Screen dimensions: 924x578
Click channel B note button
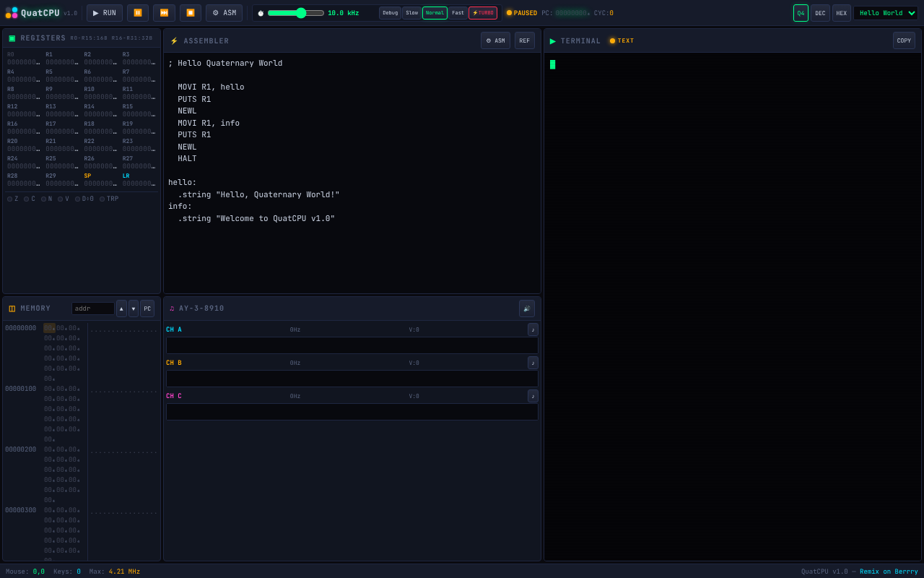point(533,363)
